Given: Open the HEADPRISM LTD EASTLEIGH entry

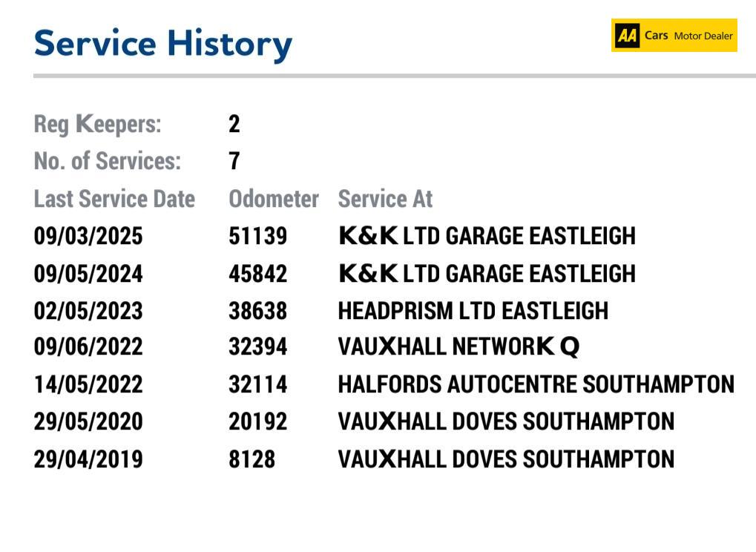Looking at the screenshot, I should click(473, 310).
